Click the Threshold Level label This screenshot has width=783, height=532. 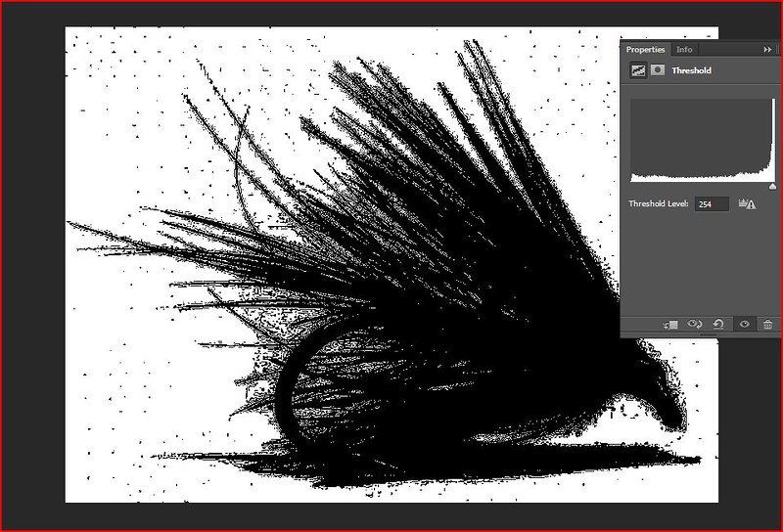[660, 204]
